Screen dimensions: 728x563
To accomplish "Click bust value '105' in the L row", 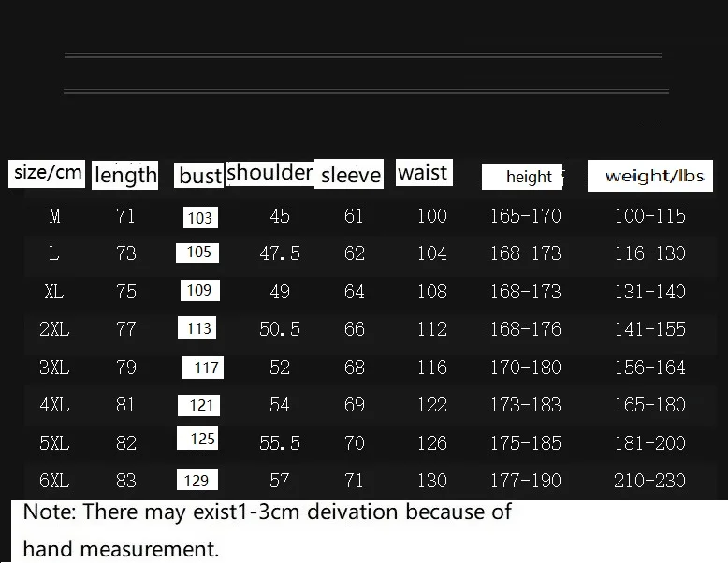I will (197, 253).
